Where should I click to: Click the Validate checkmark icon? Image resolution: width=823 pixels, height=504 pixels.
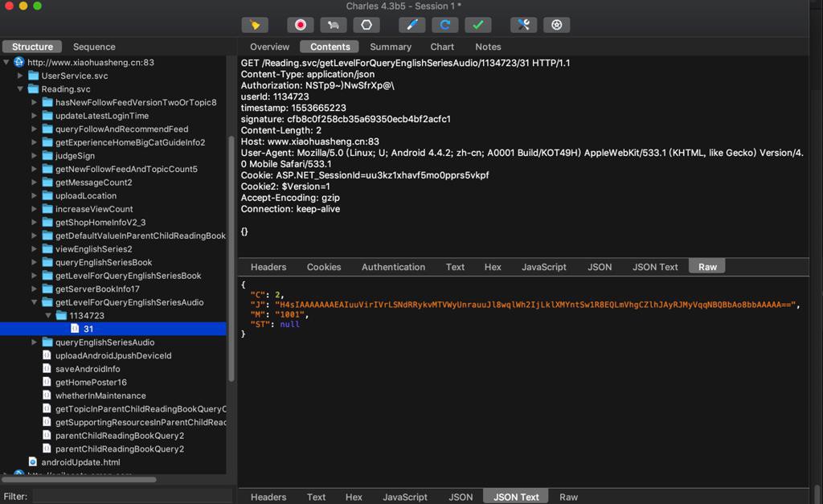(x=477, y=25)
